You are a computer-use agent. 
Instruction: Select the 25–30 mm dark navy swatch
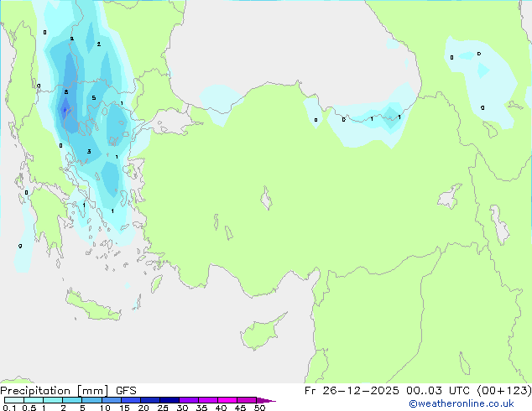169,400
